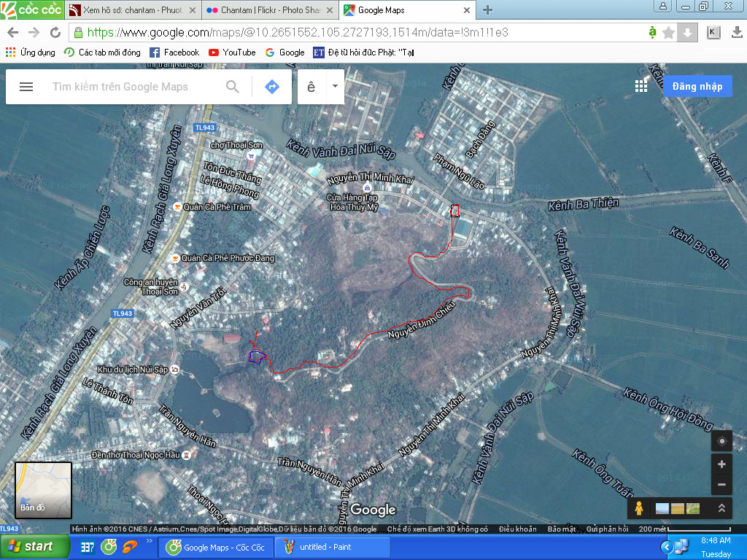Focus the browser address bar URL
This screenshot has height=560, width=747.
[x=298, y=32]
